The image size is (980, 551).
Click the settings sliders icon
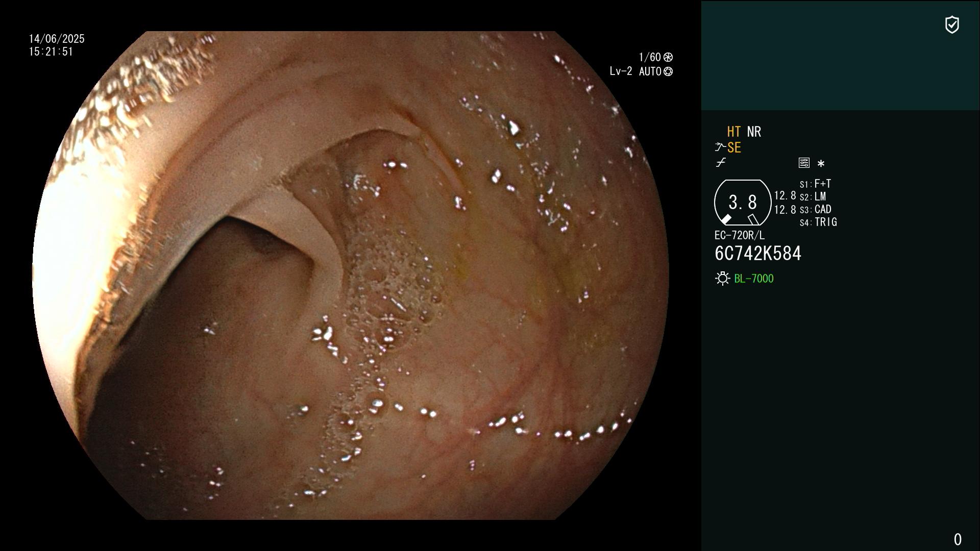(x=804, y=163)
